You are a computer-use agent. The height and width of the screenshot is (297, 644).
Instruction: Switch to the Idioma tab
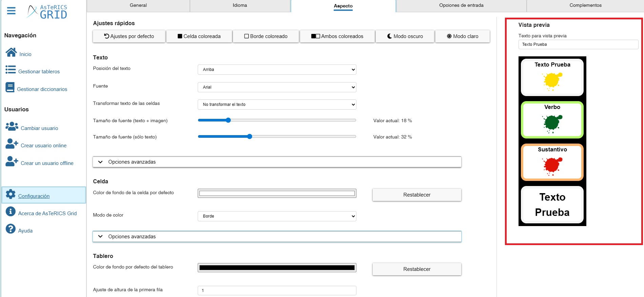click(240, 5)
